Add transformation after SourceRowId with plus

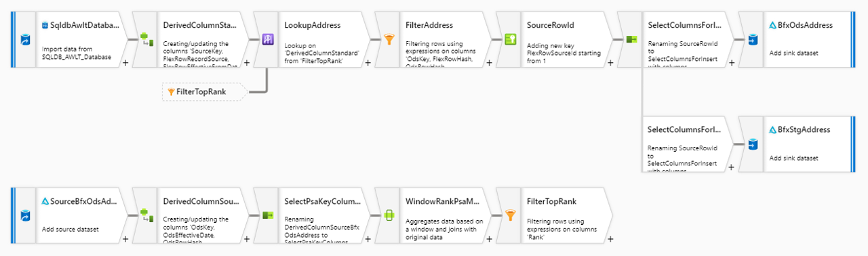[x=610, y=63]
